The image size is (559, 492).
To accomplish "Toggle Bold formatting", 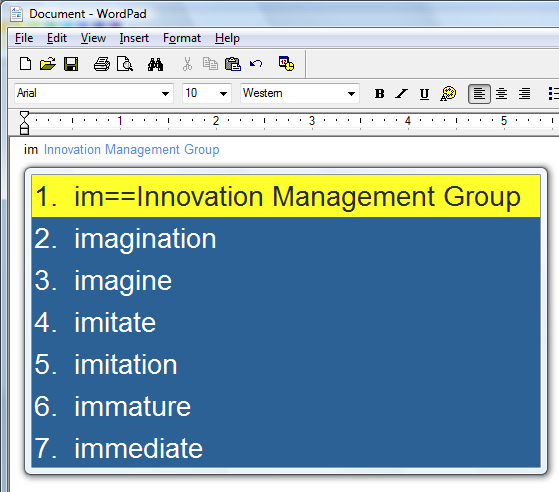I will point(380,94).
